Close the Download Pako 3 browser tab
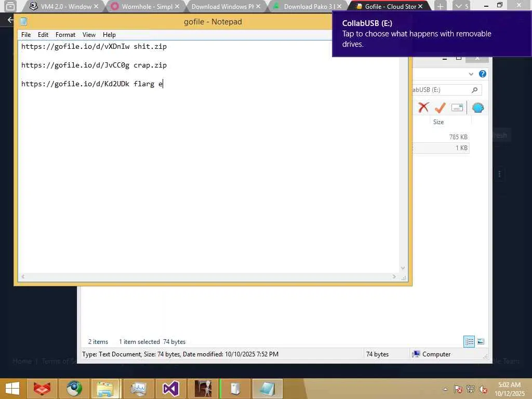 (339, 6)
